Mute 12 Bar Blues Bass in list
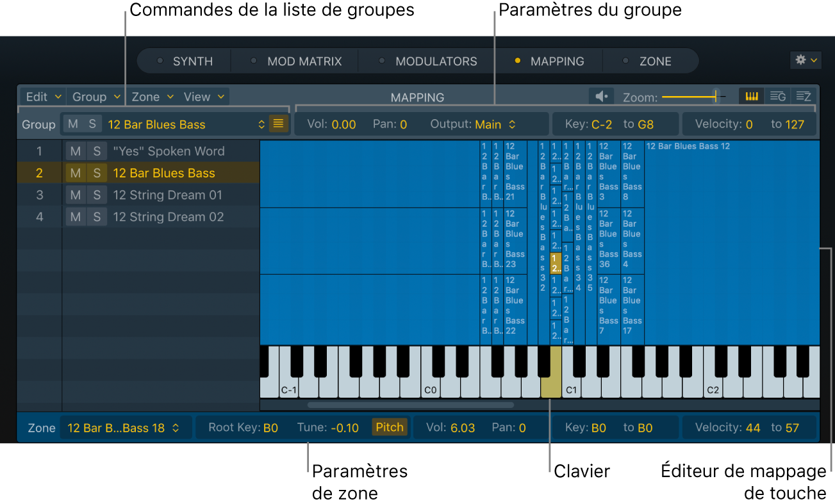Viewport: 835px width, 504px height. click(76, 173)
